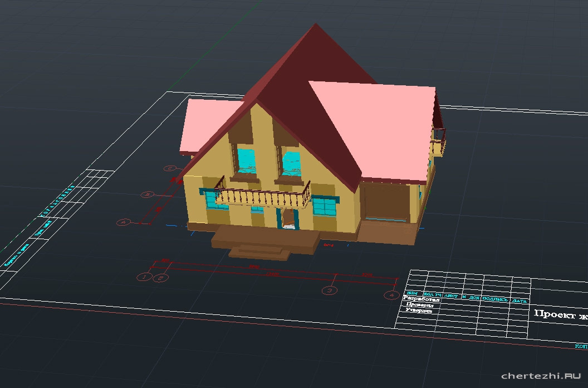
Task: Click the letter Б axis bubble
Action: click(x=147, y=195)
